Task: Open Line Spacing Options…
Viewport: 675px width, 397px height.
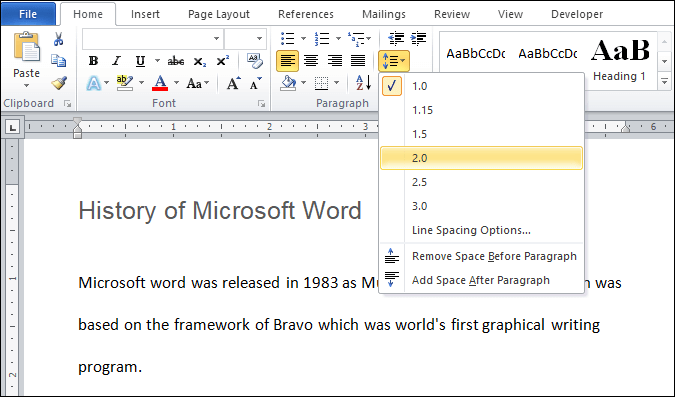Action: [x=481, y=230]
